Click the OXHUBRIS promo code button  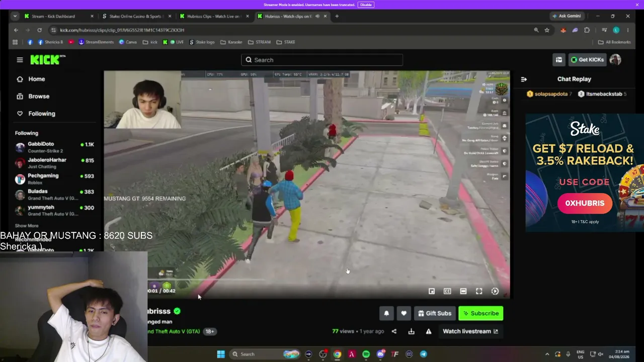584,203
